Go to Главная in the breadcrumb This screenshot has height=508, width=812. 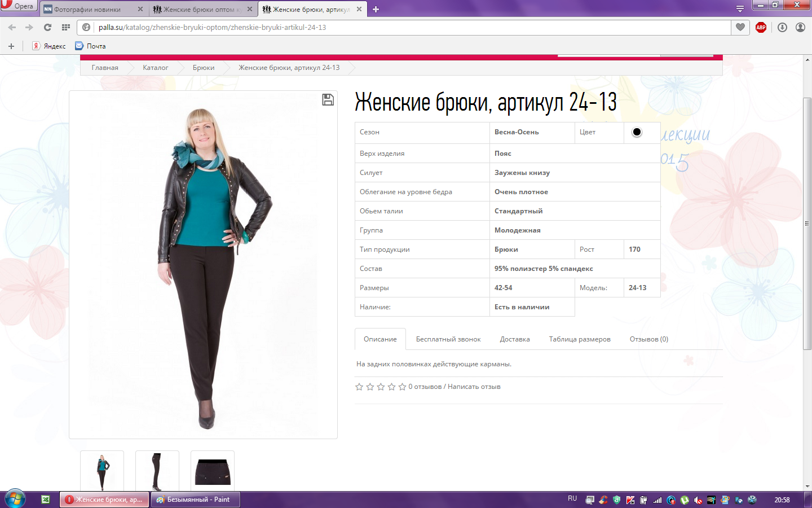[105, 68]
